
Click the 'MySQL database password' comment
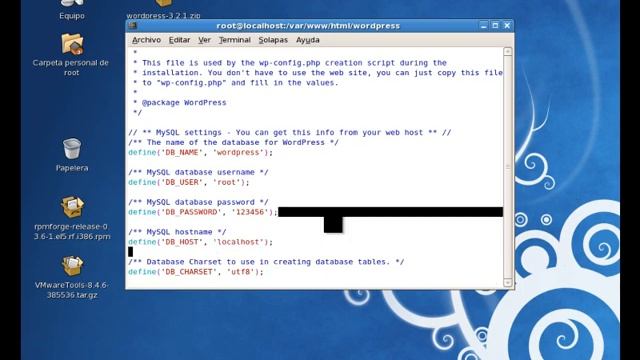(x=198, y=202)
